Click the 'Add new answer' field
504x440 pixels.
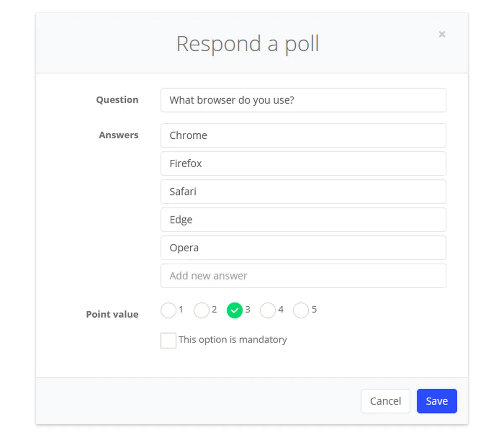[x=303, y=276]
